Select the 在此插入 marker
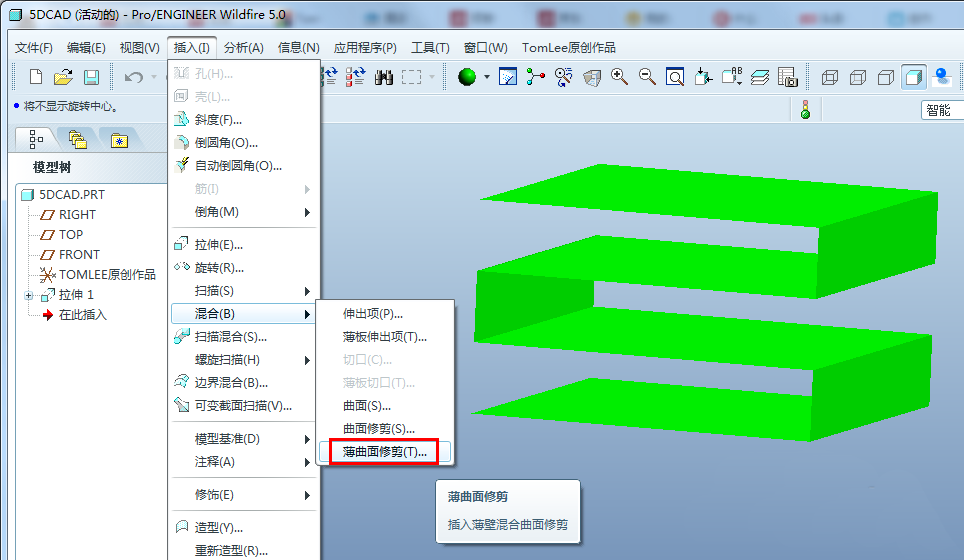The image size is (964, 560). (82, 315)
